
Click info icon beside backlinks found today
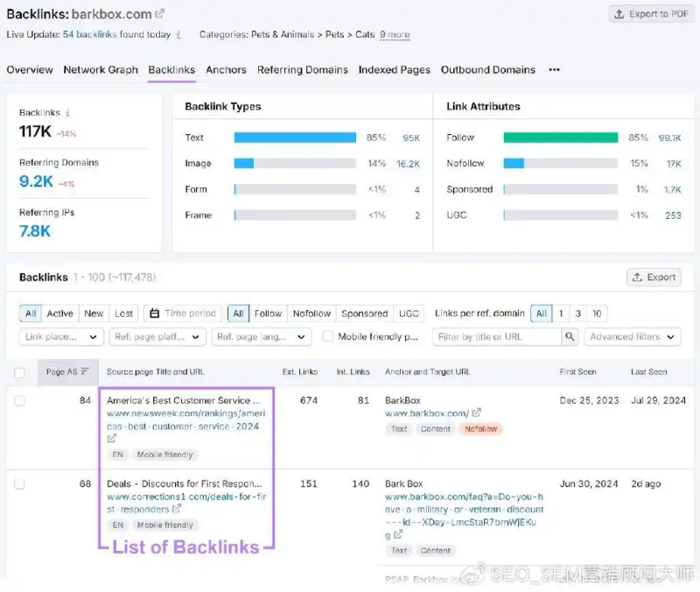[x=178, y=35]
